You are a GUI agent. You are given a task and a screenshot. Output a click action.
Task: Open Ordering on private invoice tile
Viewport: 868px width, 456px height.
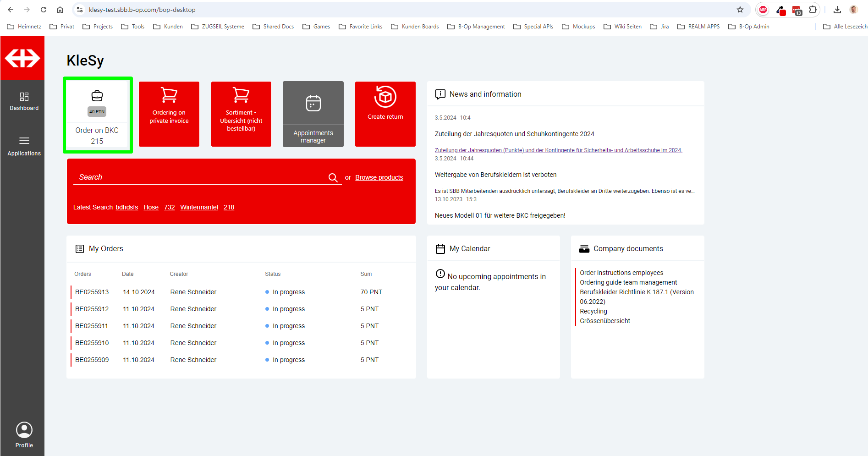coord(169,114)
